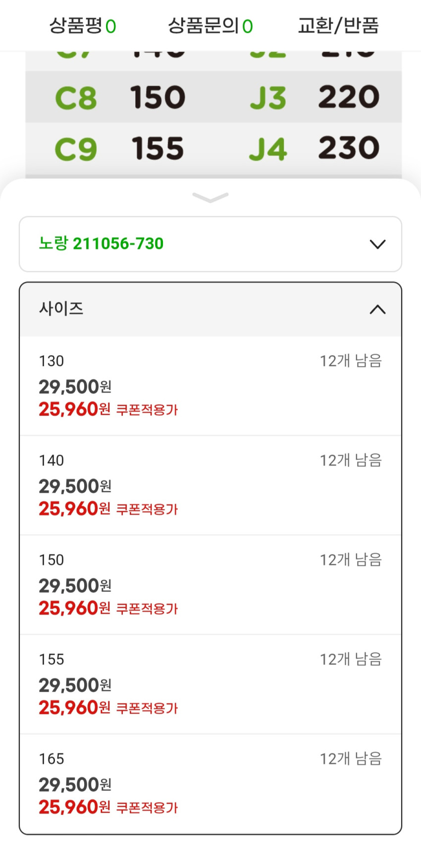421x868 pixels.
Task: Tap the C8 150 size chart row
Action: click(120, 97)
